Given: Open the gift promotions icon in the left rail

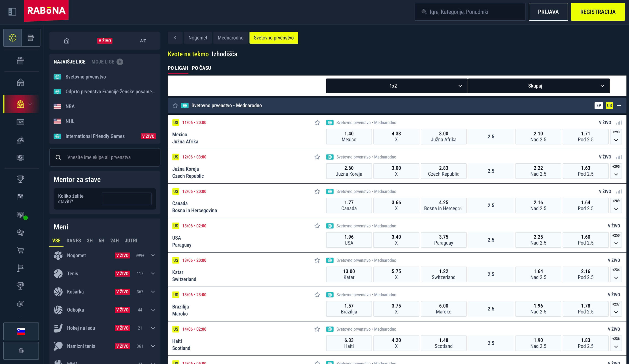Looking at the screenshot, I should [x=20, y=61].
